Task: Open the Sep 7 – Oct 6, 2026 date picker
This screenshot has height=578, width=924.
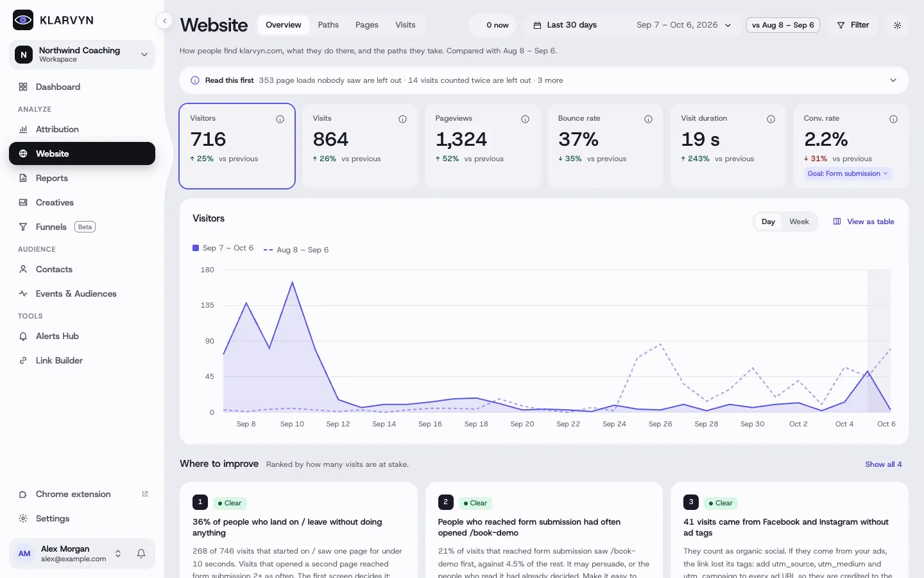Action: point(684,25)
